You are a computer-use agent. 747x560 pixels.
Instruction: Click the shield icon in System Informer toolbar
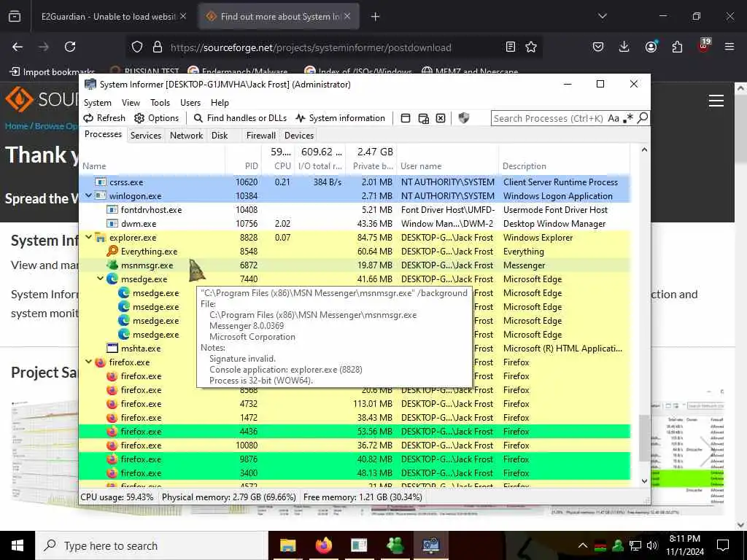point(463,117)
